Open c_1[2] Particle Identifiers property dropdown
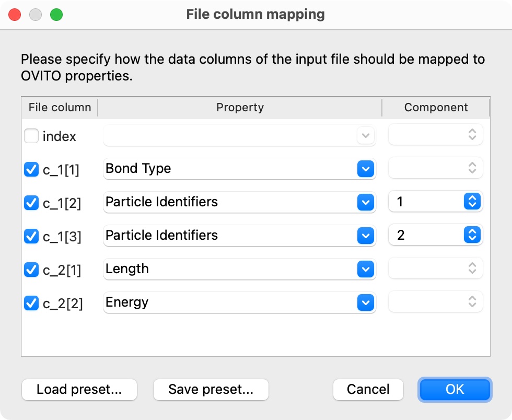Viewport: 512px width, 420px height. click(x=365, y=202)
